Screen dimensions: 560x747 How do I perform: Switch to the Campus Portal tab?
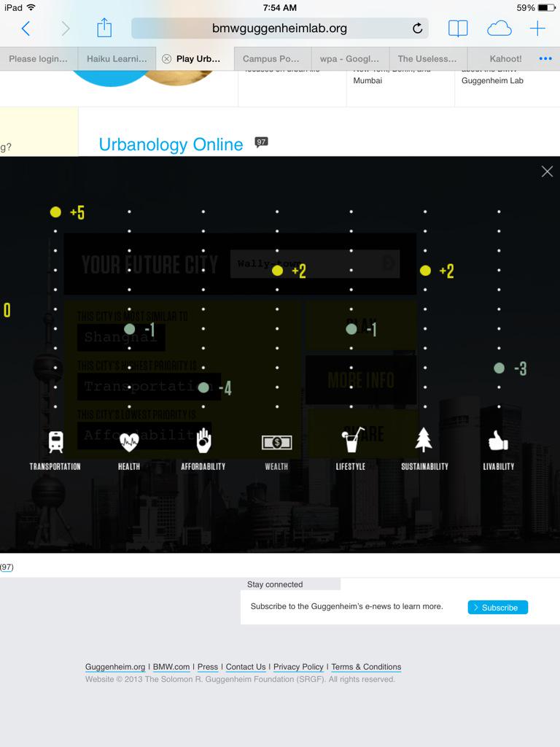(x=273, y=58)
